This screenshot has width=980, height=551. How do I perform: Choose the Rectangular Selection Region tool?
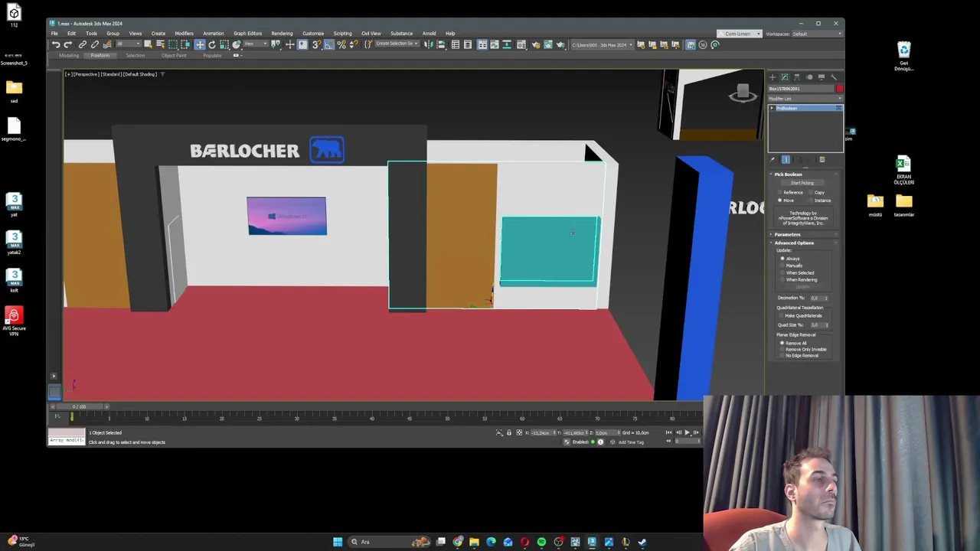coord(173,44)
